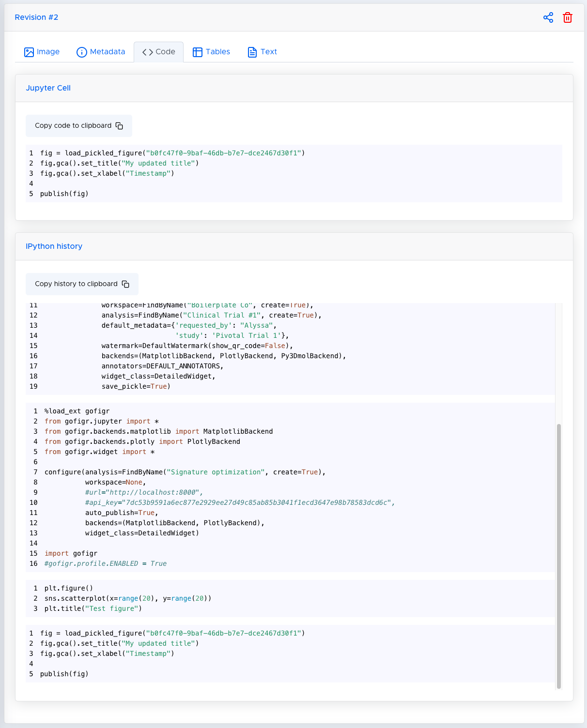This screenshot has height=728, width=587.
Task: Click the share icon for Revision #2
Action: (x=548, y=18)
